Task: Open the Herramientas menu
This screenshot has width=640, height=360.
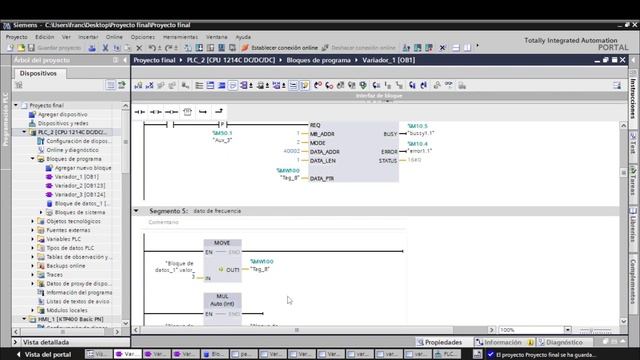Action: coord(180,37)
